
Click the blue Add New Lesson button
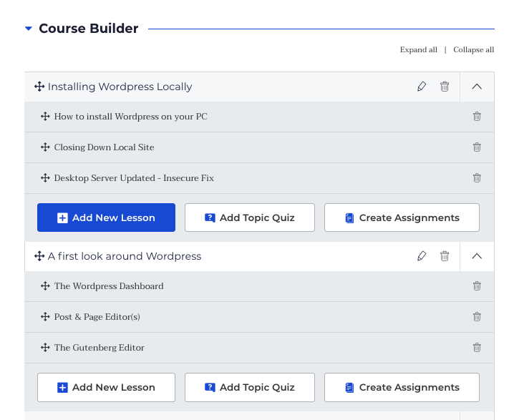pyautogui.click(x=106, y=218)
